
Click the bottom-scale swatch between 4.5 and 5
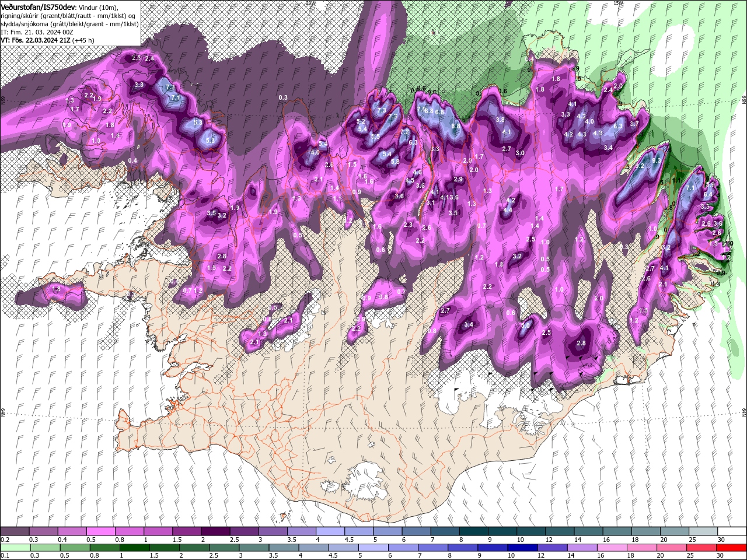pyautogui.click(x=343, y=548)
